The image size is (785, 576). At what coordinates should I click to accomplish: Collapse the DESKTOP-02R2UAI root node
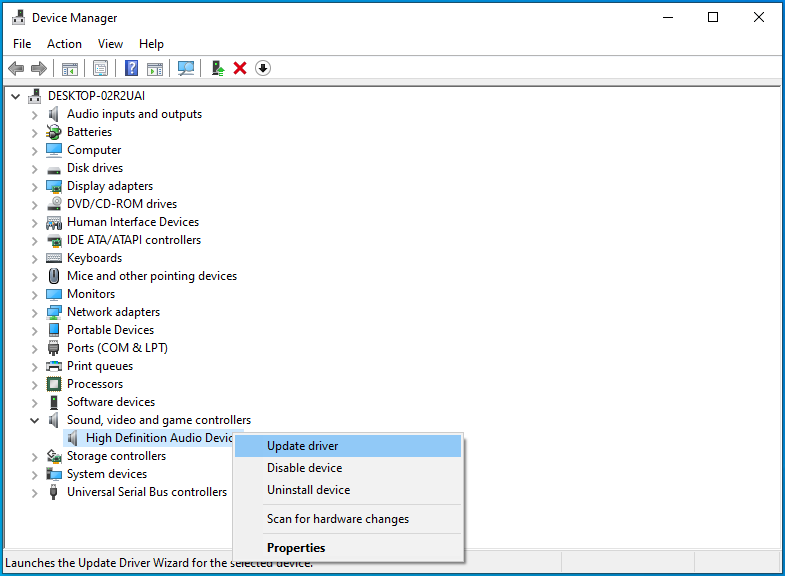[16, 96]
